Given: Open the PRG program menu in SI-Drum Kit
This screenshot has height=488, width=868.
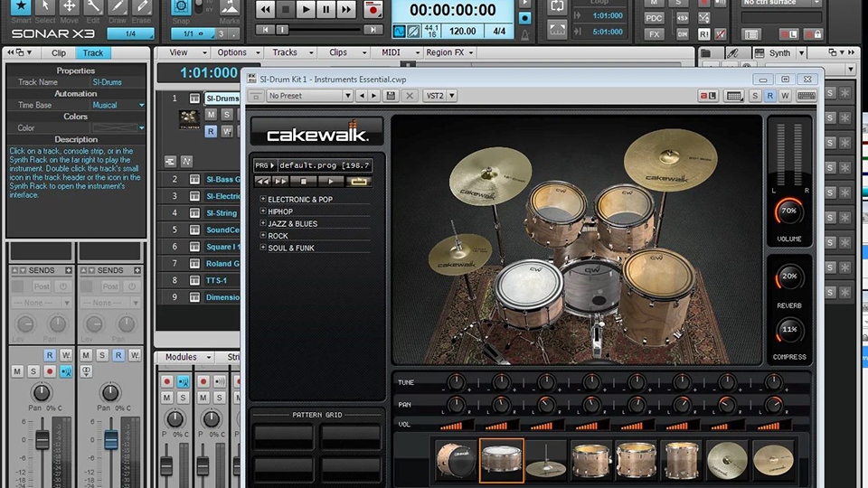Looking at the screenshot, I should tap(265, 165).
